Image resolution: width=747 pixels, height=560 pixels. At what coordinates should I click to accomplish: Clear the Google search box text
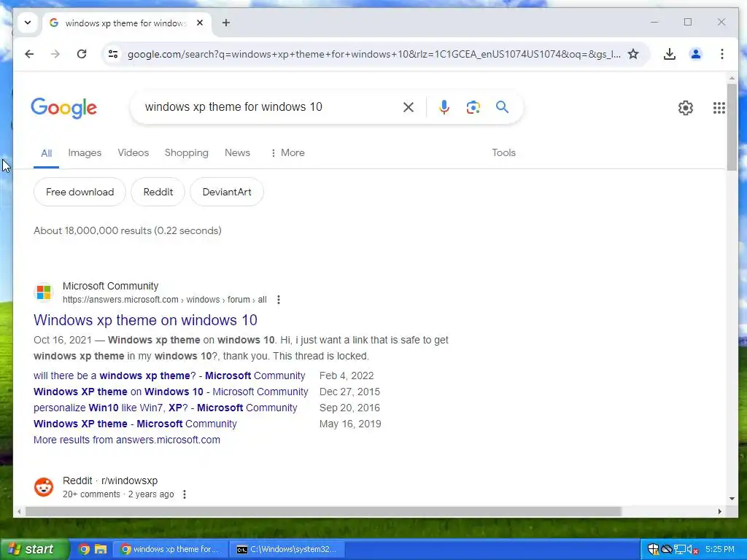coord(409,107)
